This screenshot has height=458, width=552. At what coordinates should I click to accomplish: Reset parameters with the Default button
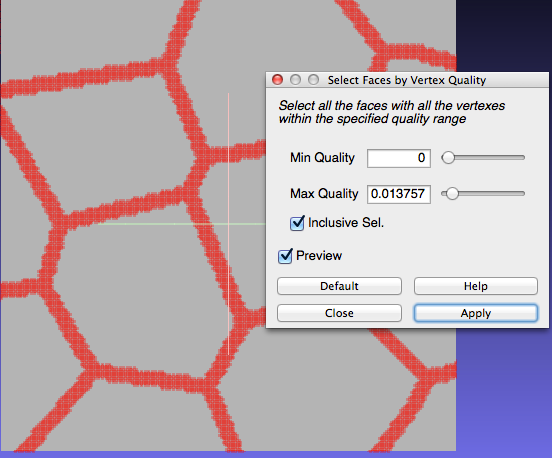(x=339, y=286)
